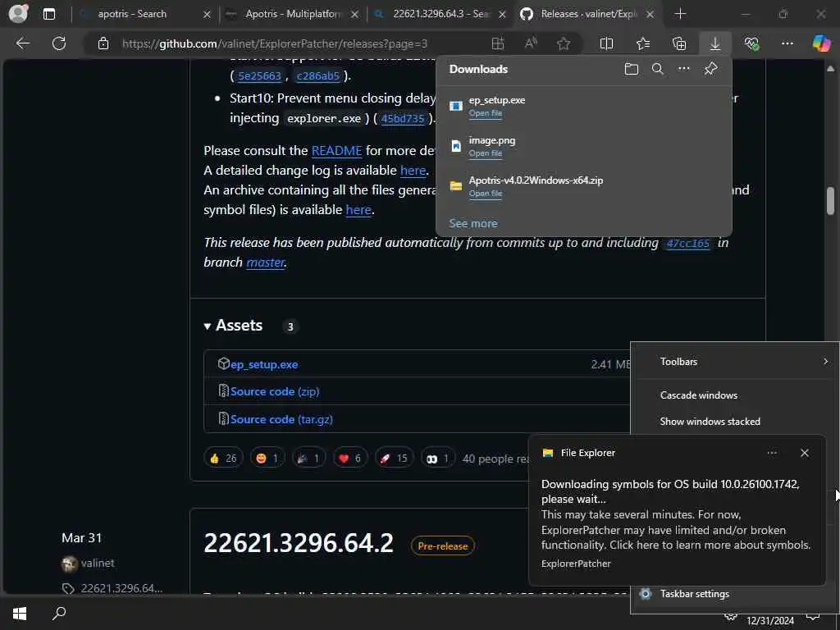
Task: Open the master branch link
Action: pos(265,262)
